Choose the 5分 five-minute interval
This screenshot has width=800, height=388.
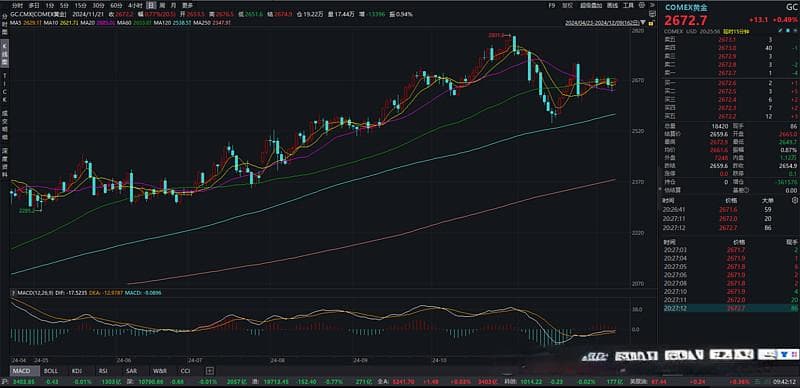click(65, 5)
